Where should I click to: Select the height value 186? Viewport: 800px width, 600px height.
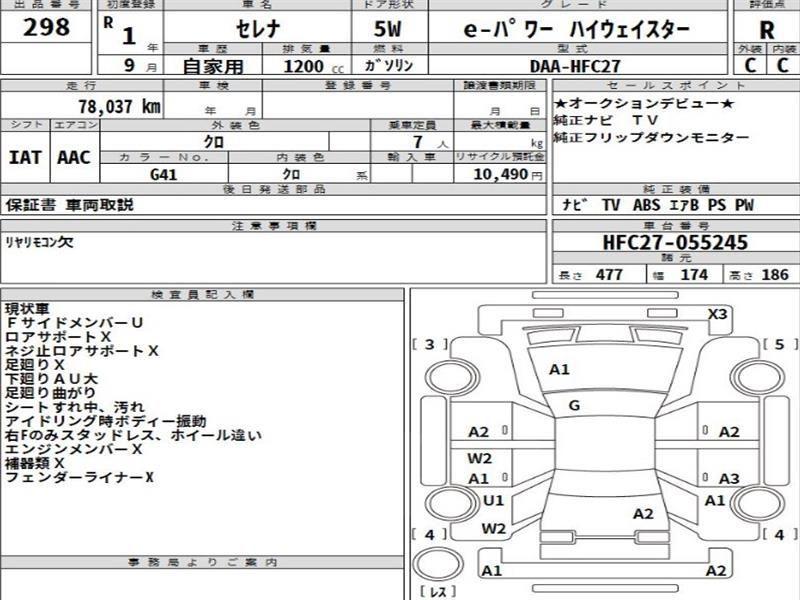(x=776, y=275)
